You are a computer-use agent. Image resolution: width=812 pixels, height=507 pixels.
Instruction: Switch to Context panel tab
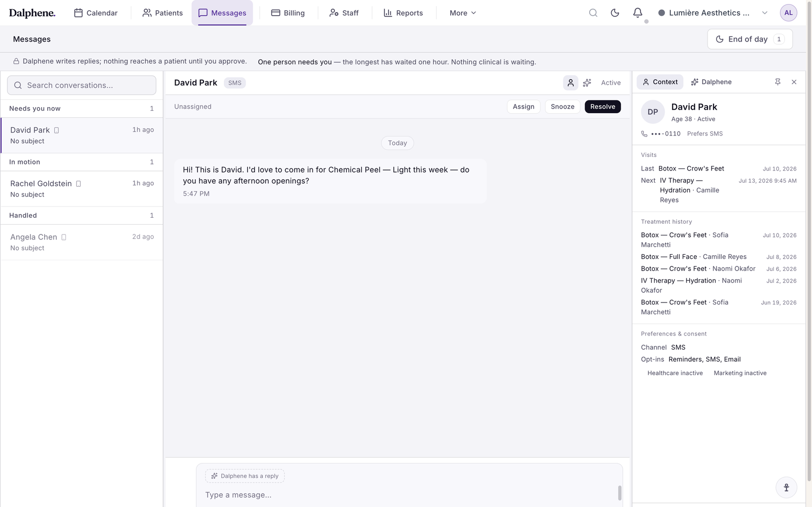coord(660,82)
